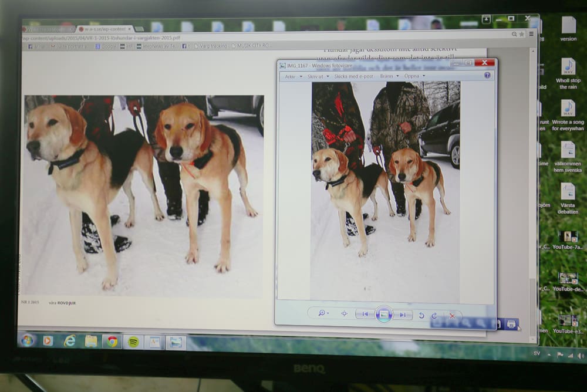Viewport: 587px width, 392px height.
Task: Click the print icon in the PDF viewer toolbar
Action: click(x=511, y=324)
